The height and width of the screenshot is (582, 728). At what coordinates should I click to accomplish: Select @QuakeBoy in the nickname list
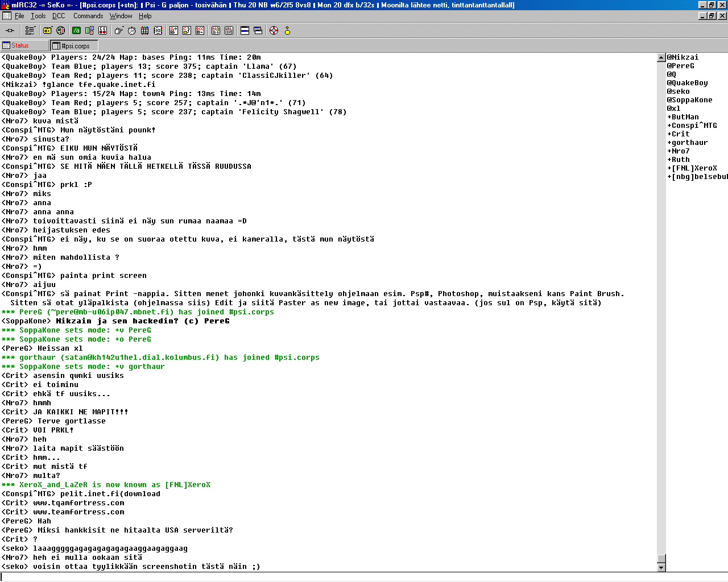pyautogui.click(x=688, y=83)
